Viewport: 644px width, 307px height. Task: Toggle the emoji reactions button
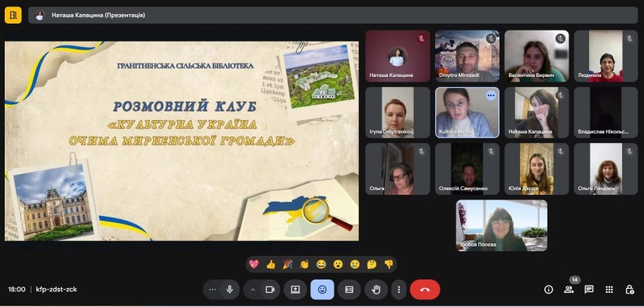click(323, 290)
